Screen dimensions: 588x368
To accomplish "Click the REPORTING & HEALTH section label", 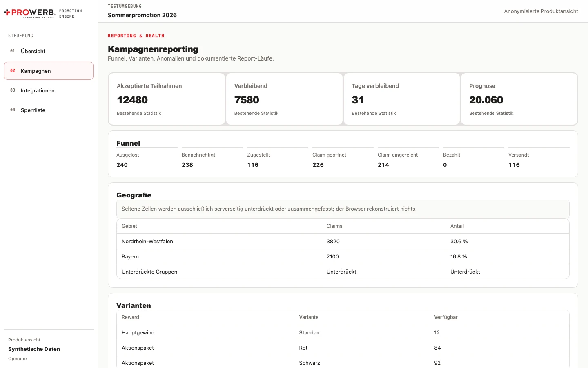I will [x=136, y=36].
